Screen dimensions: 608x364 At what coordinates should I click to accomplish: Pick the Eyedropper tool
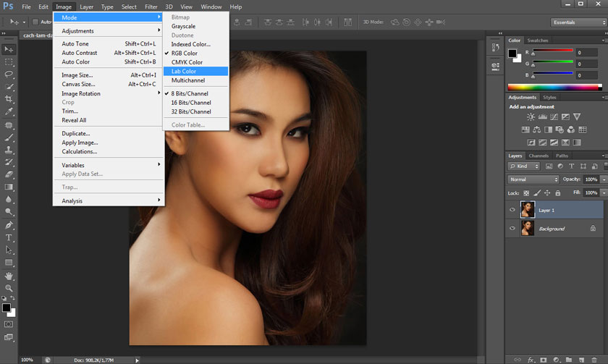tap(9, 111)
